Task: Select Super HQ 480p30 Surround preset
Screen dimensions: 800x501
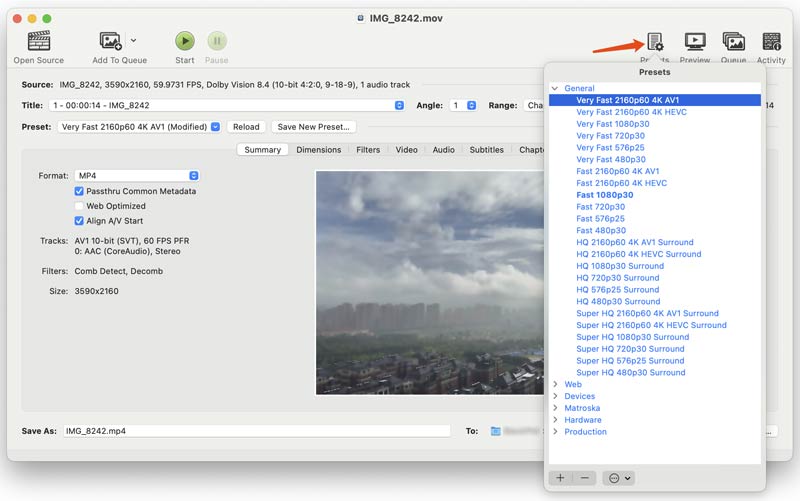Action: [x=631, y=372]
